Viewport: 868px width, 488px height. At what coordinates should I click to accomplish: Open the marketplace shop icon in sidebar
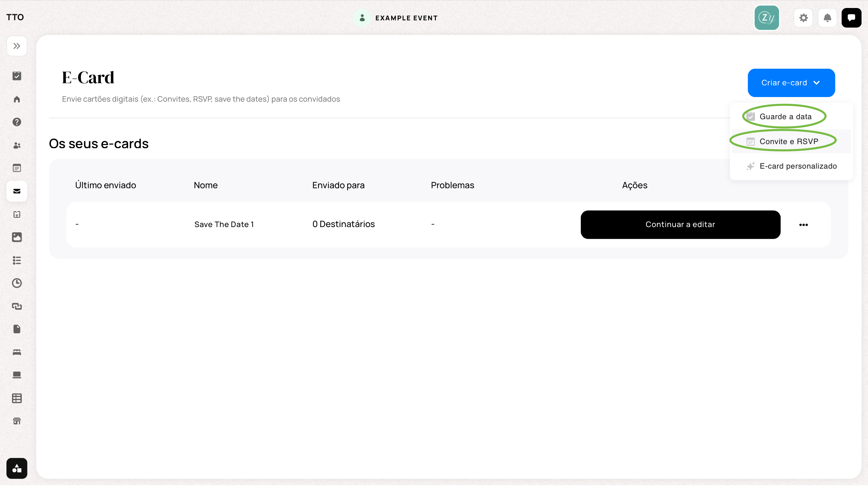click(x=17, y=422)
